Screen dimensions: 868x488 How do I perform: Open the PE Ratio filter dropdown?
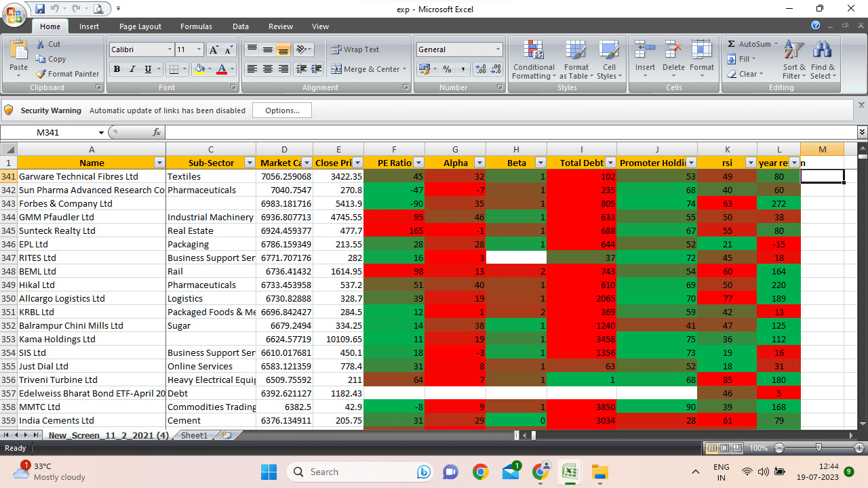pyautogui.click(x=418, y=163)
